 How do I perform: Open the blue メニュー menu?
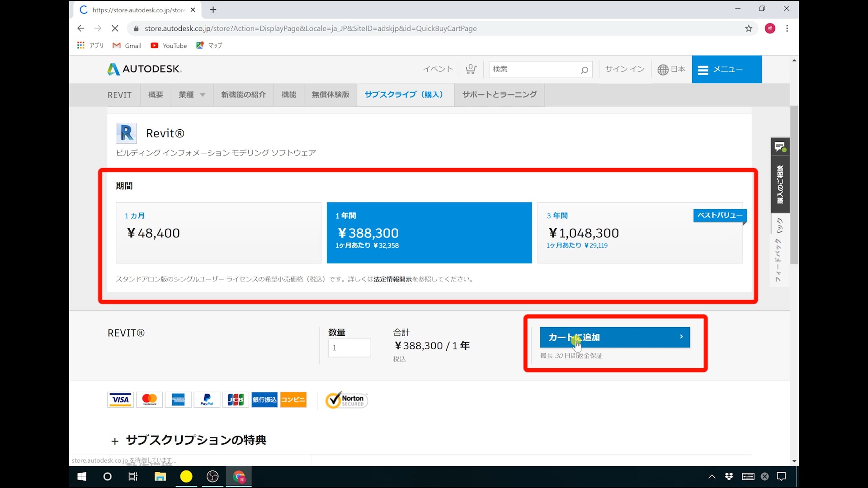(726, 69)
